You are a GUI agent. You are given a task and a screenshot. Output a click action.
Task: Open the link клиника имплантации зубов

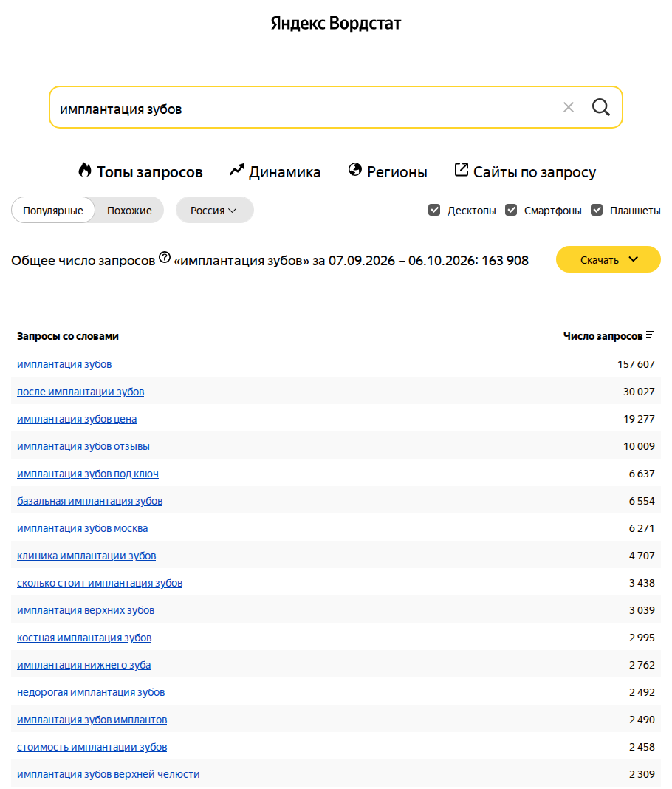86,556
